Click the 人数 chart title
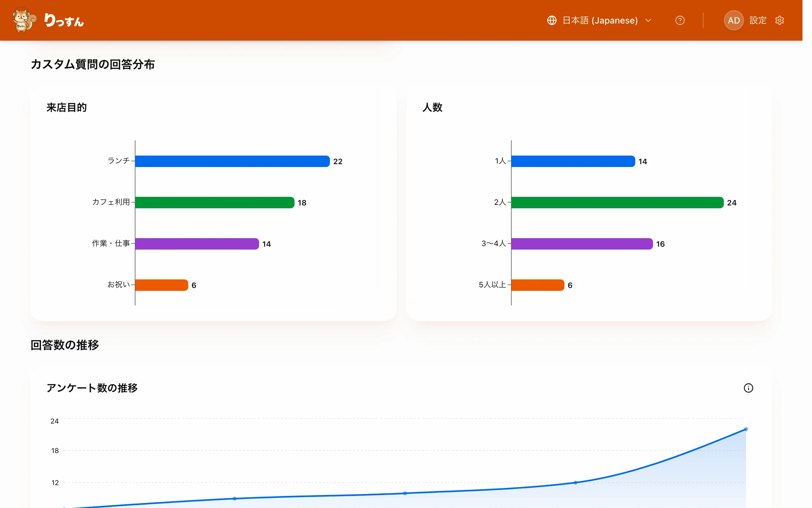Screen dimensions: 812x508 pos(433,108)
